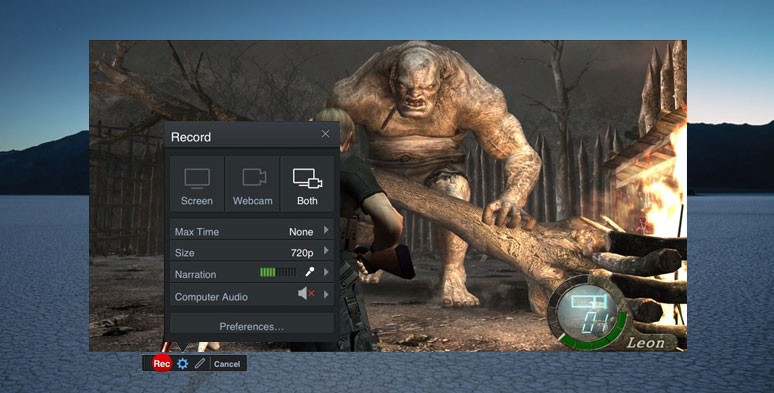Click the Computer Audio row label
Image resolution: width=774 pixels, height=393 pixels.
[211, 297]
